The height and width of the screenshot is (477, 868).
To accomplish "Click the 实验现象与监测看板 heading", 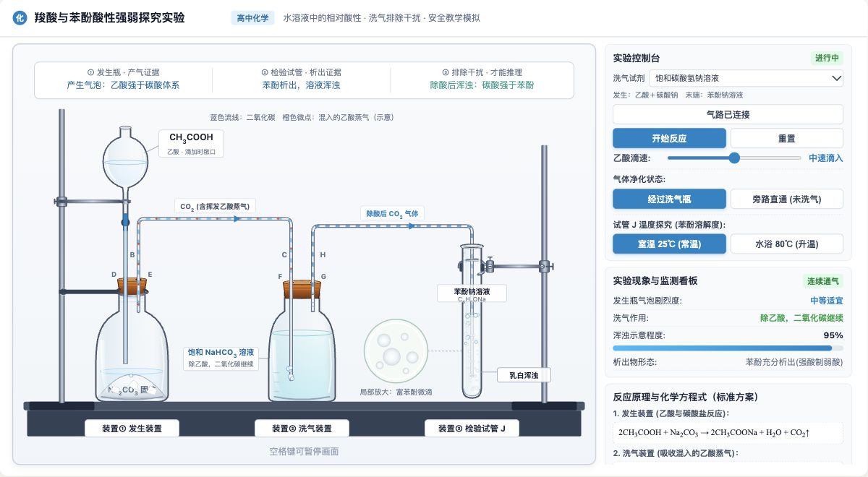I will coord(655,281).
